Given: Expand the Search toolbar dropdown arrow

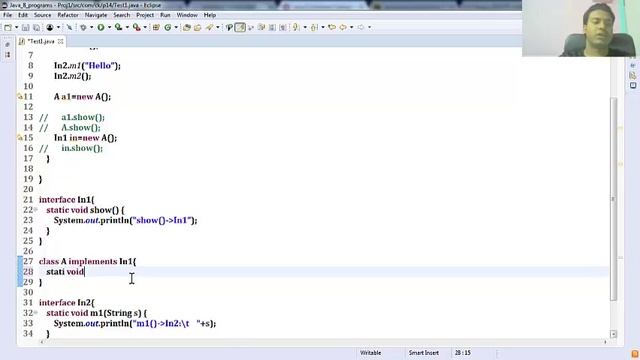Looking at the screenshot, I should pyautogui.click(x=218, y=27).
